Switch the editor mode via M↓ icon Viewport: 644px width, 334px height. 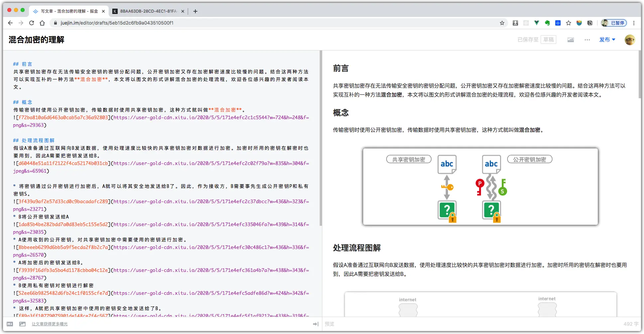[x=10, y=324]
